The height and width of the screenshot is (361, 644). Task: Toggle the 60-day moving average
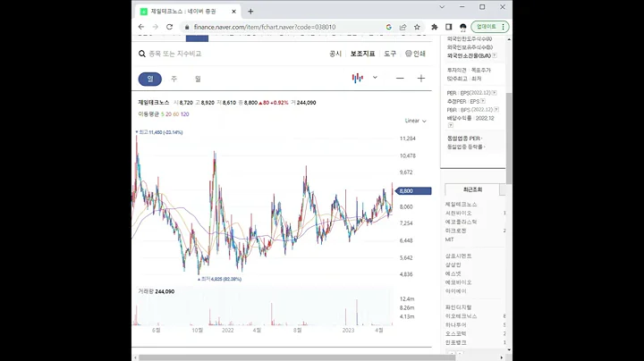coord(176,114)
